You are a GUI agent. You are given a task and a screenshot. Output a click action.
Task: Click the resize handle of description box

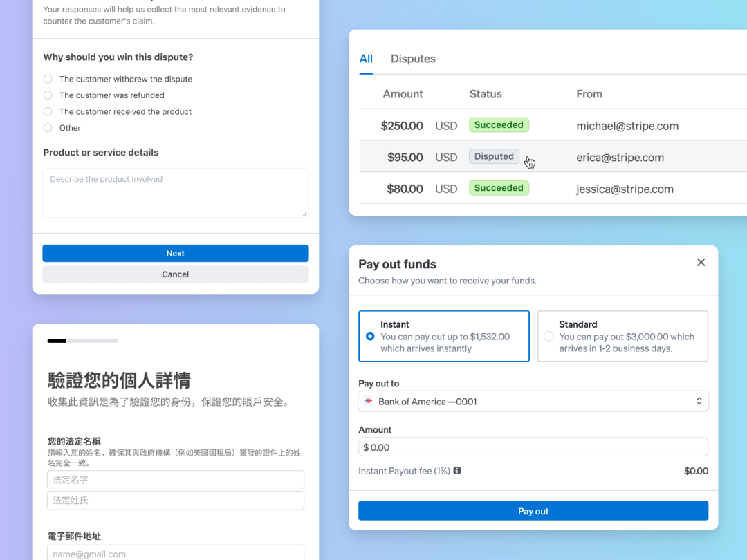305,214
